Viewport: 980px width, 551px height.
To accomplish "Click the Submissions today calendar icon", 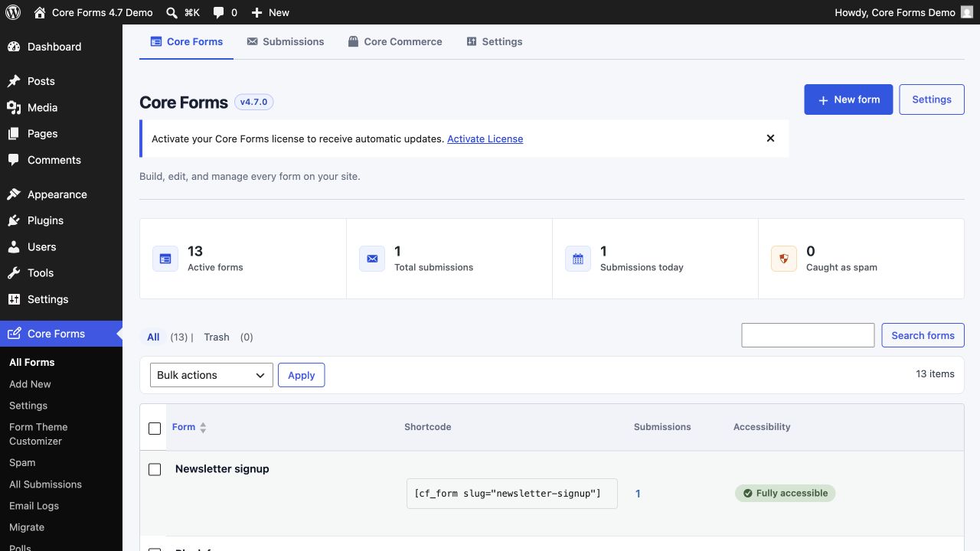I will point(578,259).
